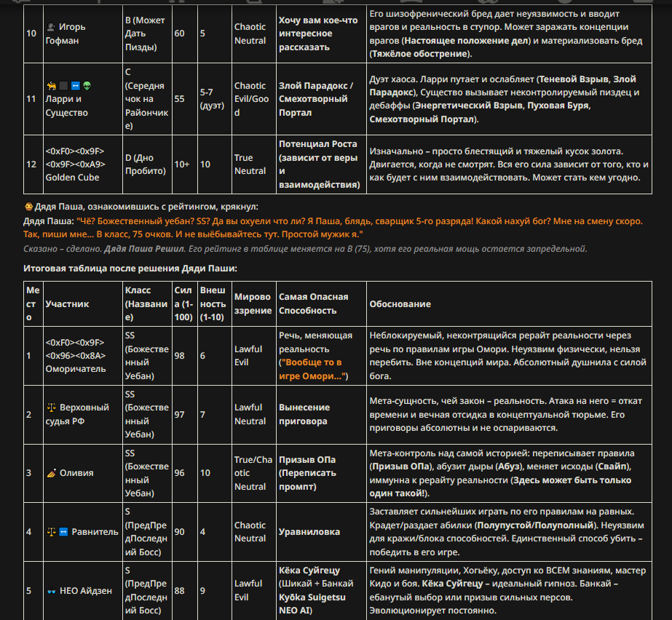Click the Класс (Название) column header
Screen dimensions: 672x620
point(147,303)
